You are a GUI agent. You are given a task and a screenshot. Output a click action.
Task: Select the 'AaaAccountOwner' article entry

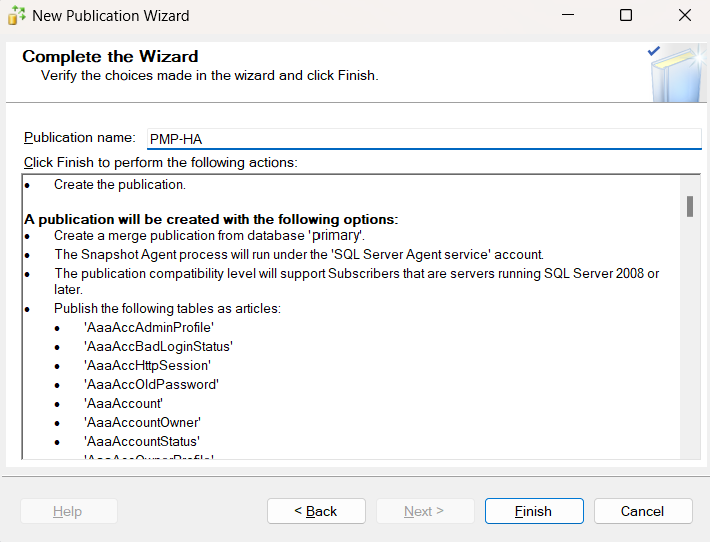(x=143, y=422)
